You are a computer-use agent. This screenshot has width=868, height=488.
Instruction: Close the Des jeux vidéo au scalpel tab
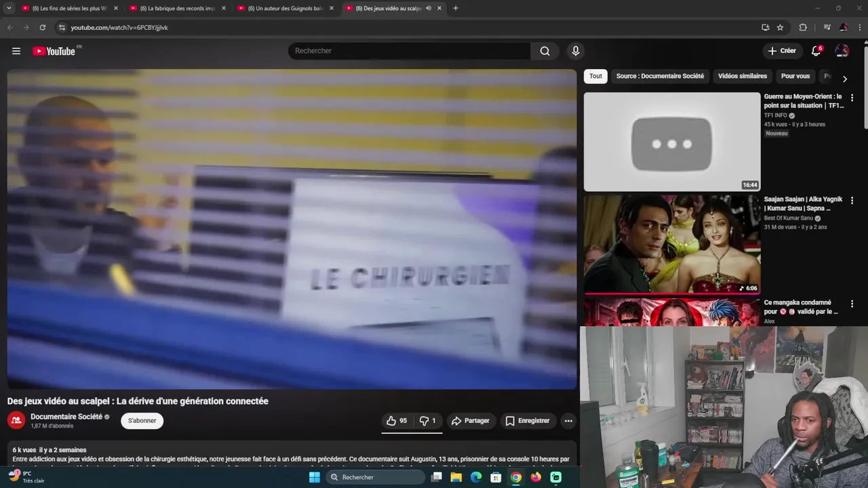[x=439, y=8]
